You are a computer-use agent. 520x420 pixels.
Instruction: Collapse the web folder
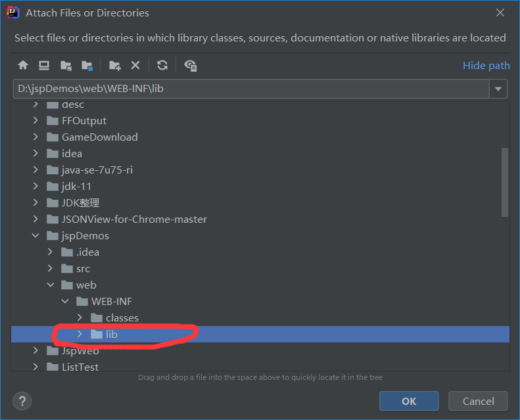51,285
